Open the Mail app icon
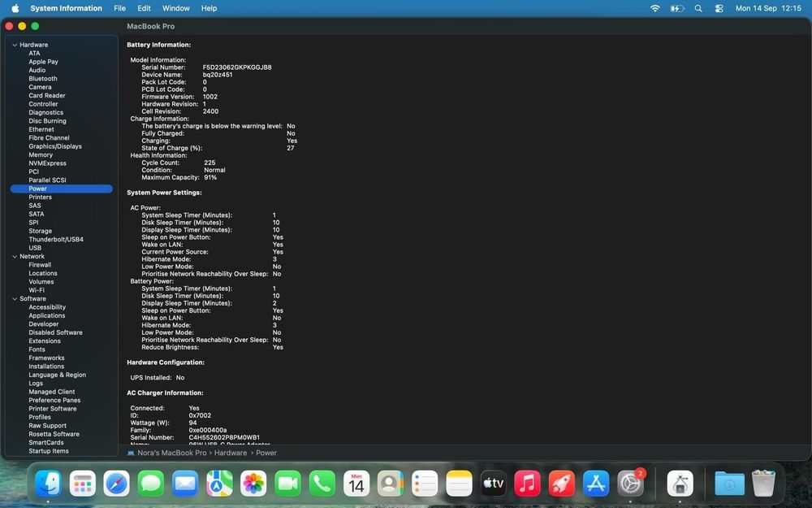The image size is (812, 508). pyautogui.click(x=185, y=483)
